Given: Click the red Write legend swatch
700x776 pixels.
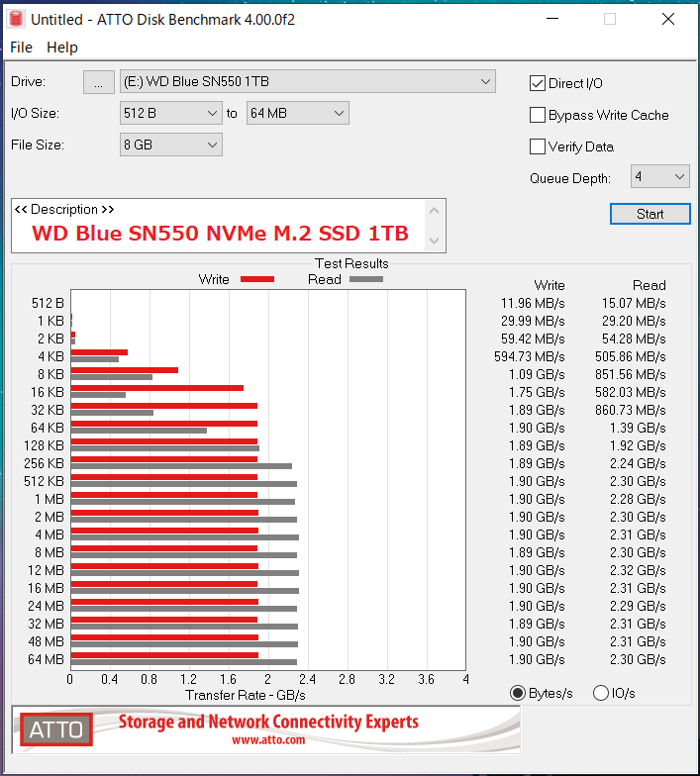Looking at the screenshot, I should 257,279.
